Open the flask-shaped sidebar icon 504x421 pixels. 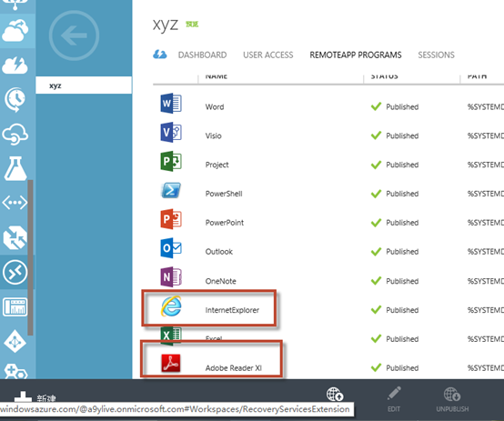(15, 169)
